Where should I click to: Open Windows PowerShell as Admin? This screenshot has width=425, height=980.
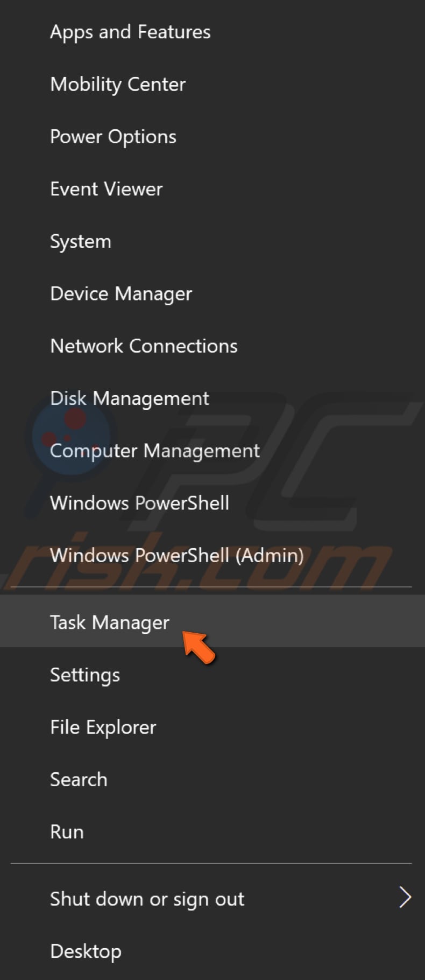coord(177,555)
